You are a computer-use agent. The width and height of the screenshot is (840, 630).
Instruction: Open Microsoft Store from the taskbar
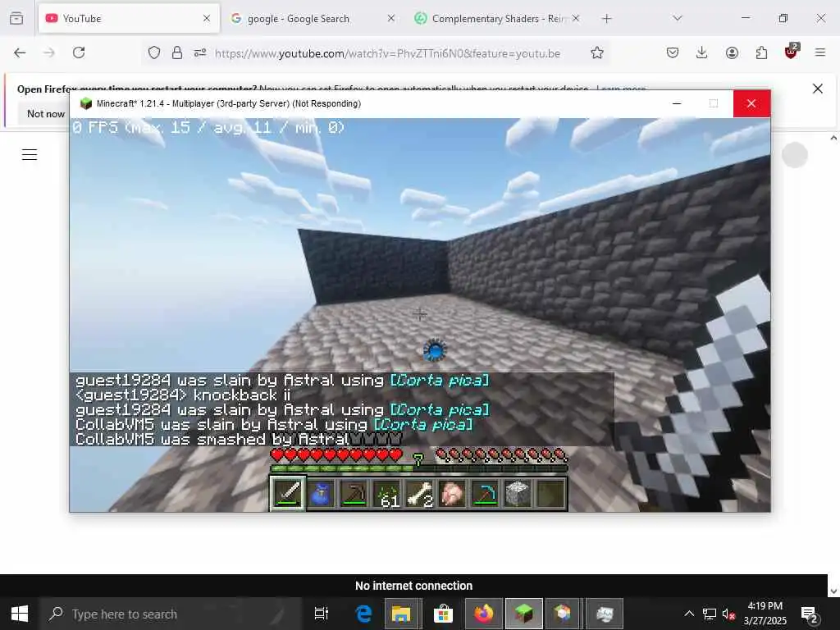click(x=443, y=614)
